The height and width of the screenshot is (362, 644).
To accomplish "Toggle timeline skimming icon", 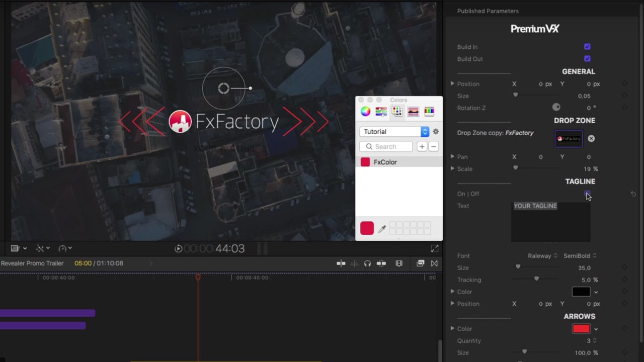I will click(x=341, y=263).
